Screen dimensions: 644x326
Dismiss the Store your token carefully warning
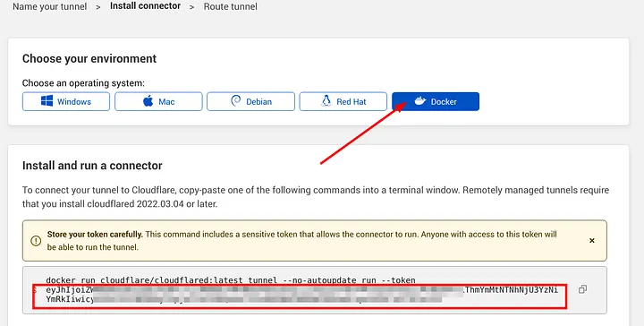point(592,241)
